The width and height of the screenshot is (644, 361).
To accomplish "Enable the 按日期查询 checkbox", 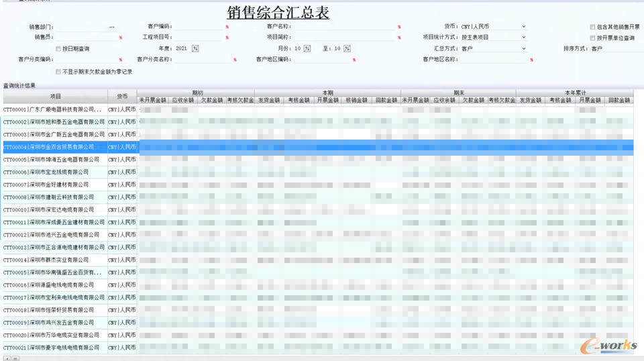I will (x=58, y=49).
